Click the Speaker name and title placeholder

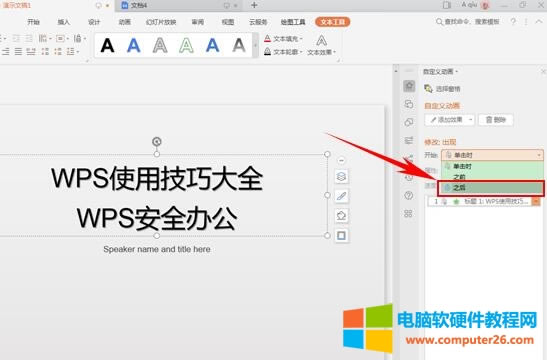157,249
